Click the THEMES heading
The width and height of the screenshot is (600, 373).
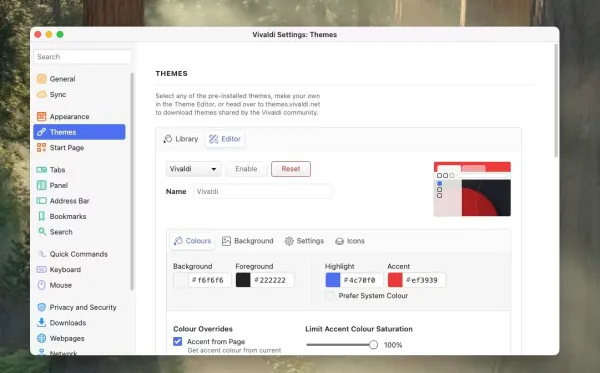pyautogui.click(x=171, y=73)
